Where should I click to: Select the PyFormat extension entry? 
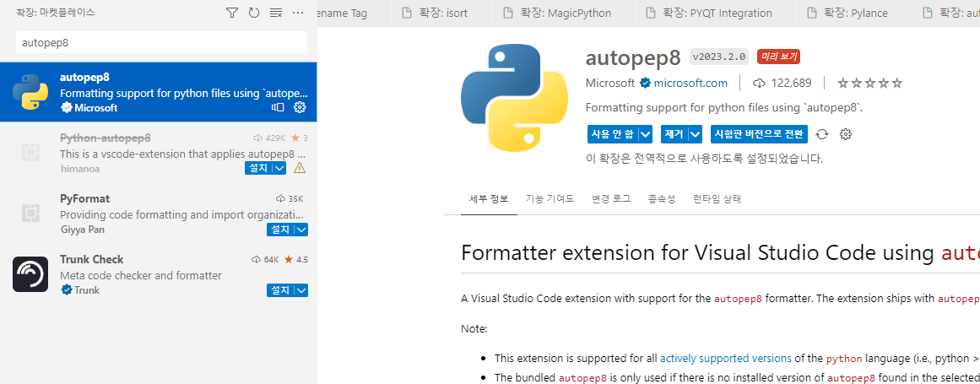[x=158, y=214]
